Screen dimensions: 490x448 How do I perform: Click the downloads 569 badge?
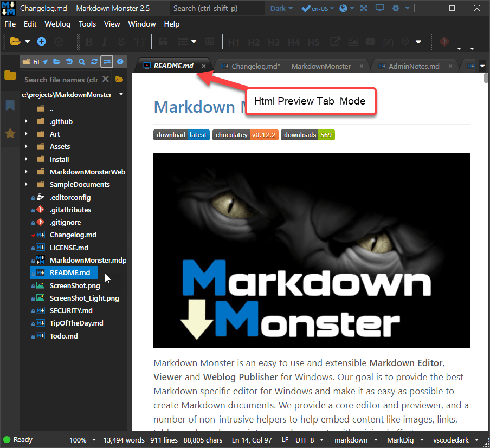308,135
